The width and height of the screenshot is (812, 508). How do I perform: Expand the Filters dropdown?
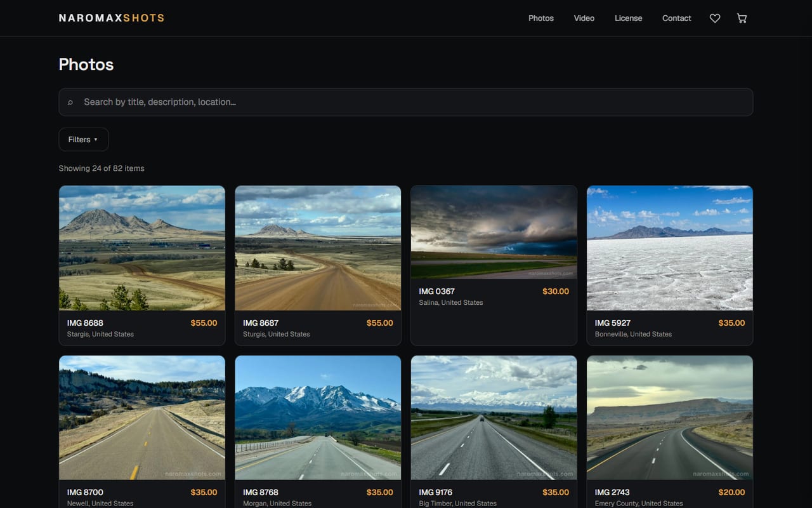(x=83, y=140)
